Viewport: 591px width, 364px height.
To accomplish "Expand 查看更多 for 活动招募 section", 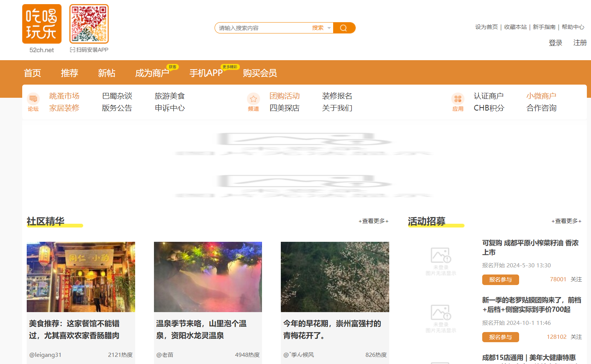I will (x=566, y=221).
